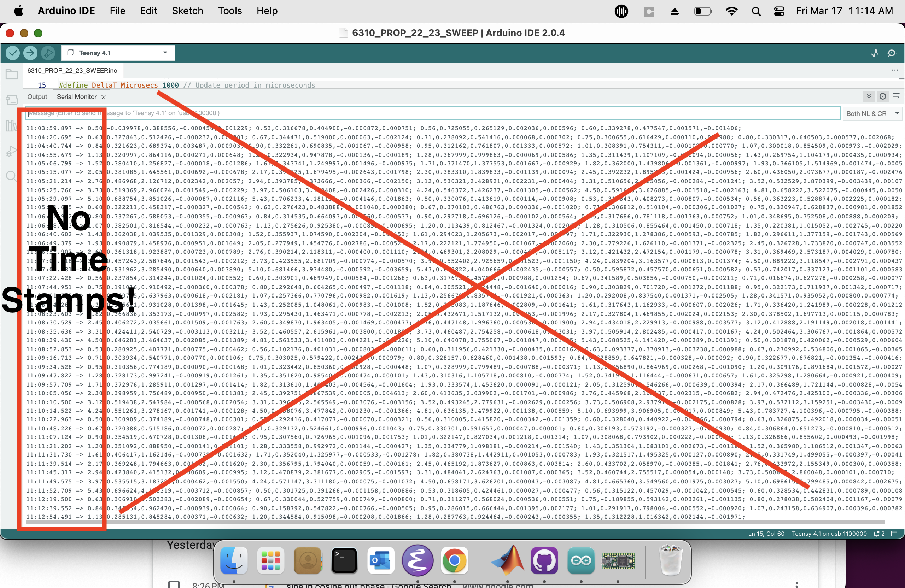Open the Sketchbook folder in sidebar
This screenshot has height=588, width=905.
[x=11, y=74]
